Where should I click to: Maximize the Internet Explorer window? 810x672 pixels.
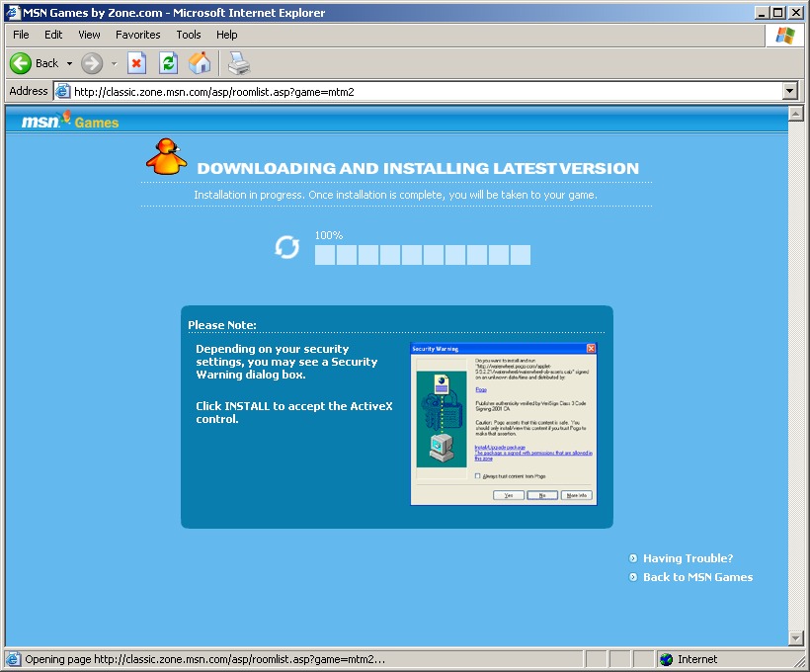778,13
